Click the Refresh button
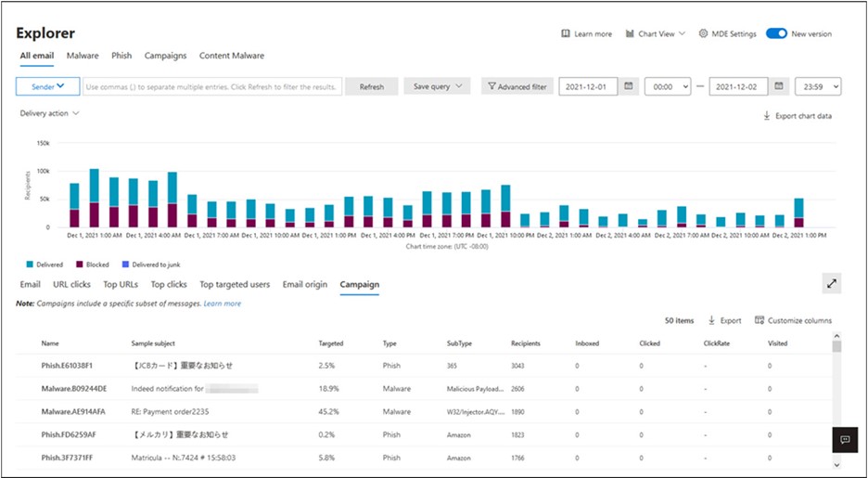The image size is (868, 478). (x=371, y=86)
